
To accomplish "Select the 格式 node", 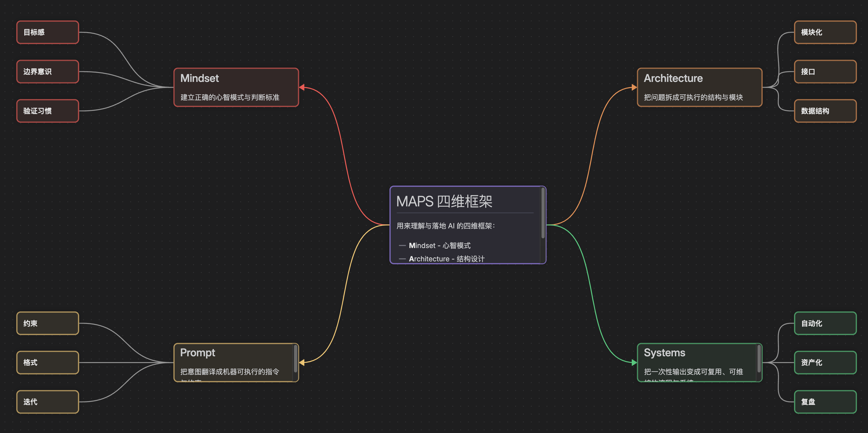I will point(47,362).
